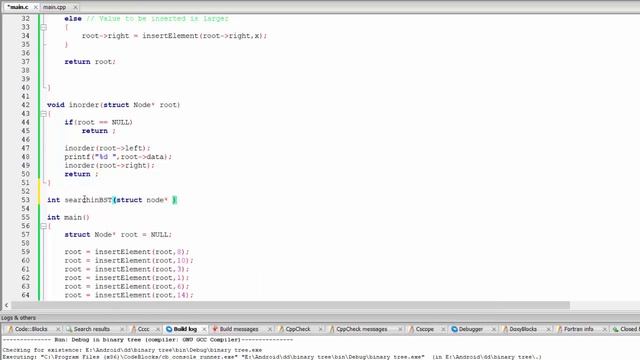This screenshot has width=640, height=360.
Task: Collapse the main function fold at line 56
Action: 43,226
